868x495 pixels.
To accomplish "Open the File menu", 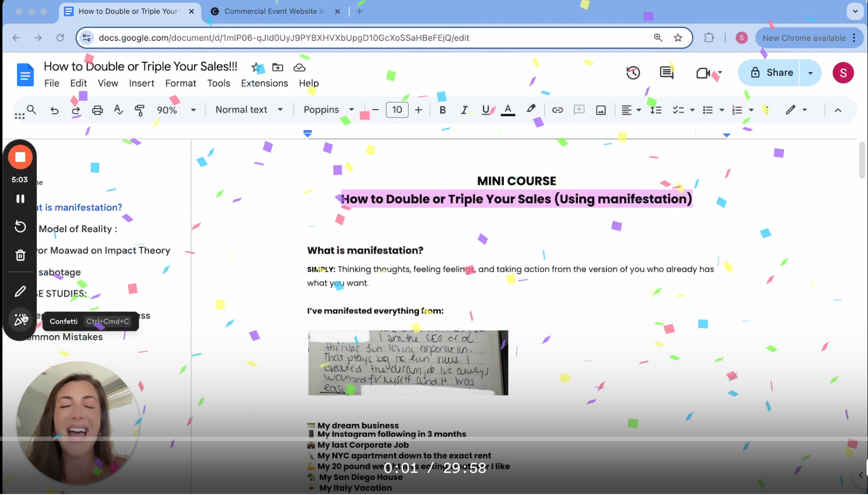I will [x=52, y=83].
